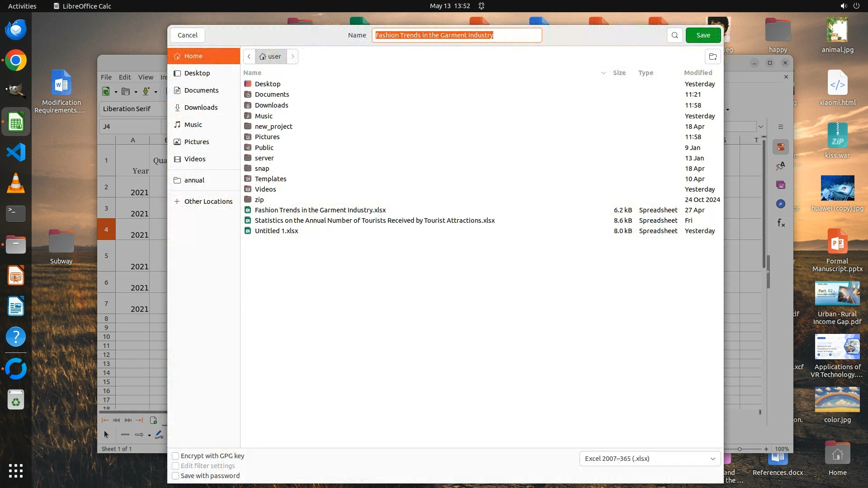This screenshot has width=868, height=488.
Task: Click the search icon in the save dialog
Action: (x=675, y=35)
